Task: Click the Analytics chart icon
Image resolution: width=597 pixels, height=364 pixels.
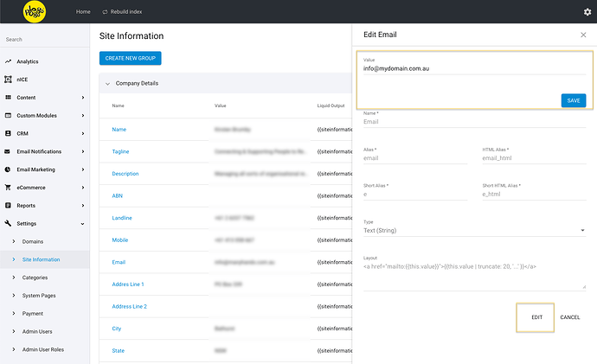Action: pos(8,61)
